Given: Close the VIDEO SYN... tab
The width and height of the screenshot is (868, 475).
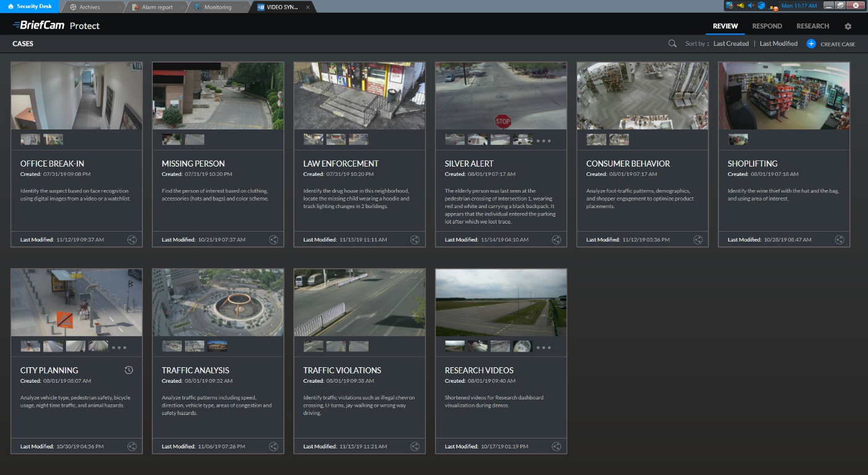Looking at the screenshot, I should tap(307, 7).
